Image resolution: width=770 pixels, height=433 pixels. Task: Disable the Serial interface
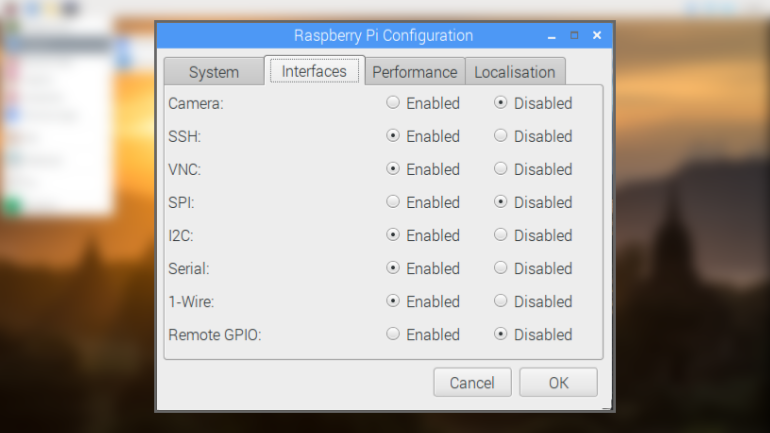pyautogui.click(x=500, y=268)
